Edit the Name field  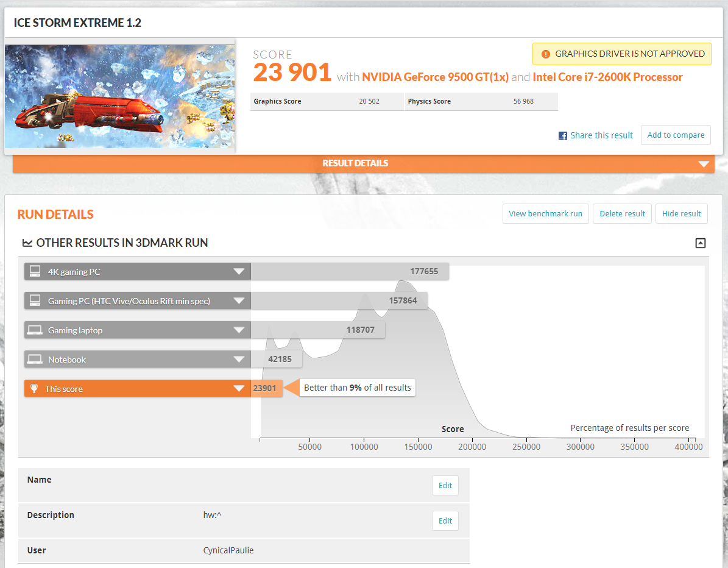(445, 485)
